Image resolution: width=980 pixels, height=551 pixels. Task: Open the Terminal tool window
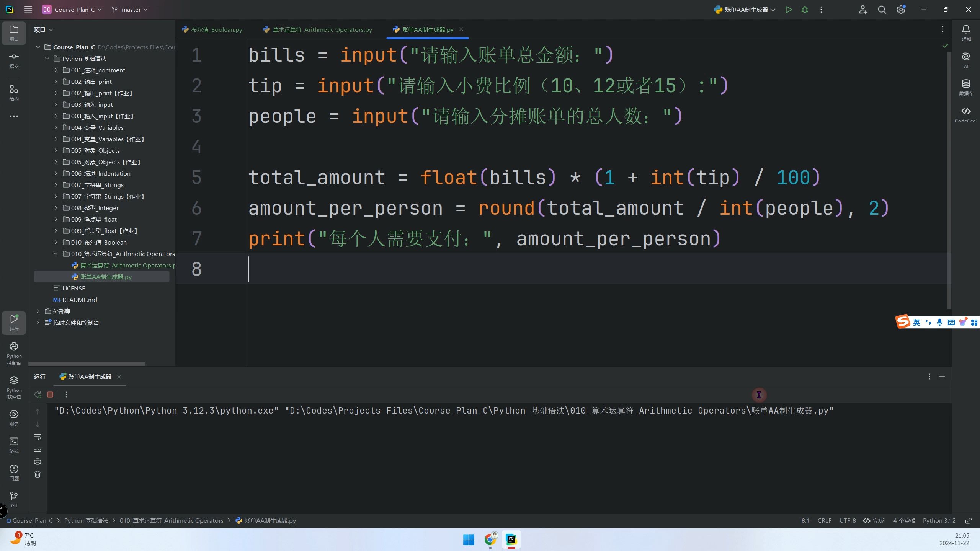(x=14, y=445)
